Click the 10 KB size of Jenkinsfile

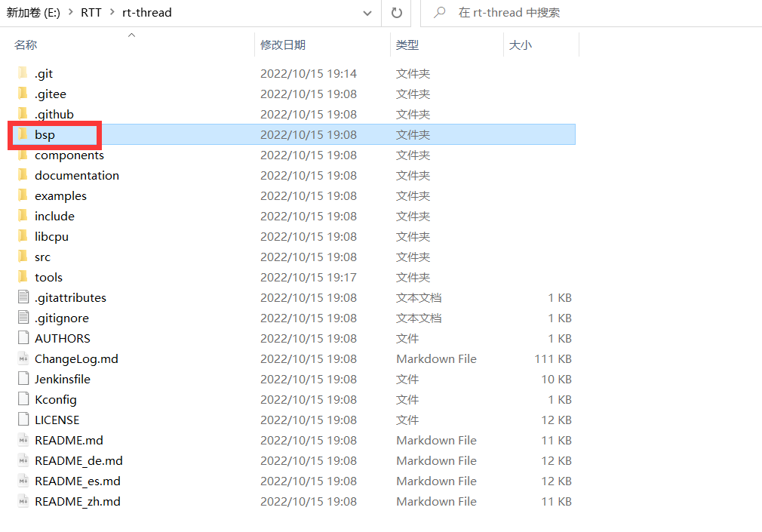coord(557,380)
